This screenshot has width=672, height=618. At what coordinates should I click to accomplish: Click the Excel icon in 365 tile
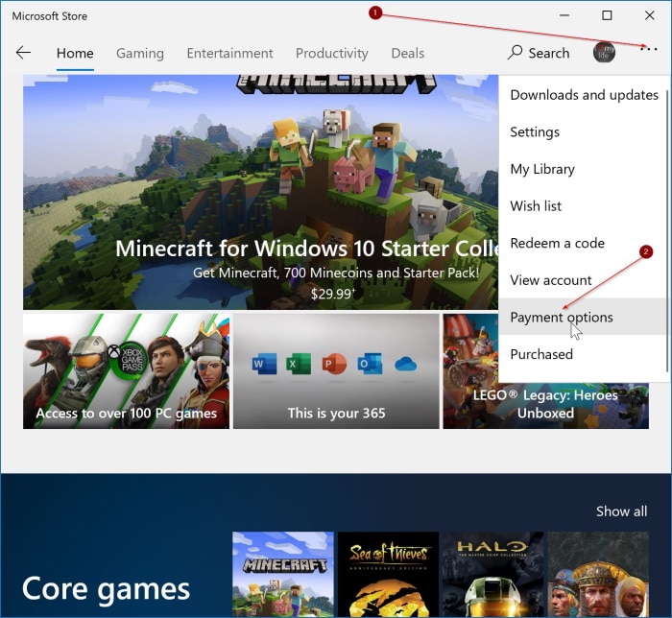(x=300, y=364)
